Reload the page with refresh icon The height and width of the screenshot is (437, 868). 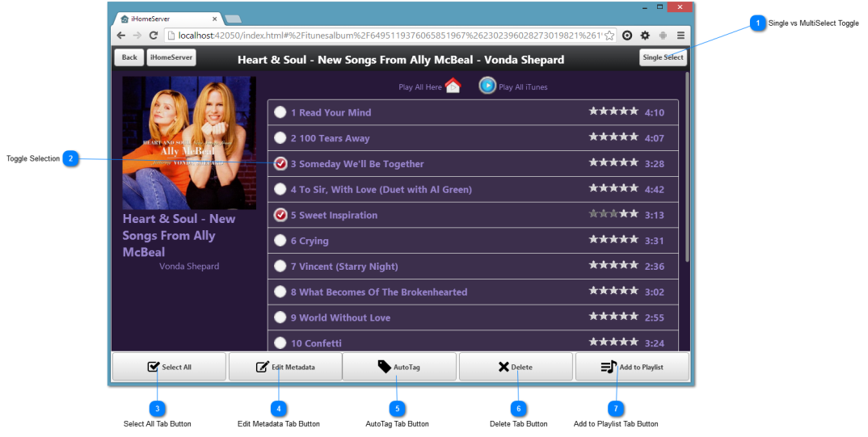[x=154, y=36]
